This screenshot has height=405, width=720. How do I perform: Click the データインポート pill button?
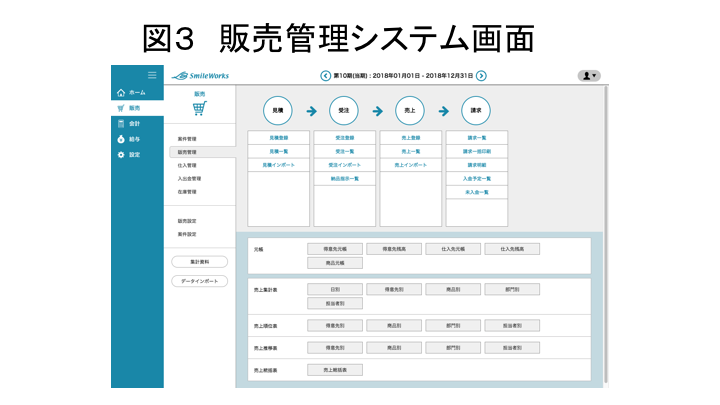(x=200, y=281)
